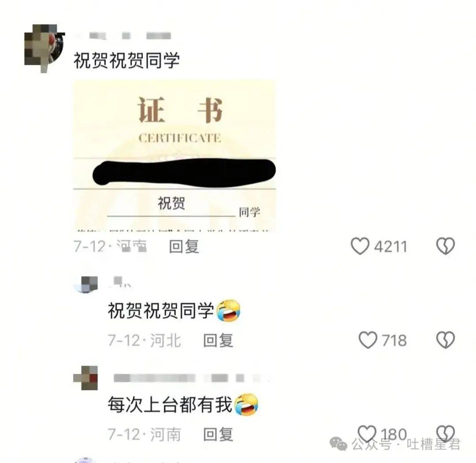Tap the 4211 like count
Screen dimensions: 476x463
pyautogui.click(x=390, y=246)
